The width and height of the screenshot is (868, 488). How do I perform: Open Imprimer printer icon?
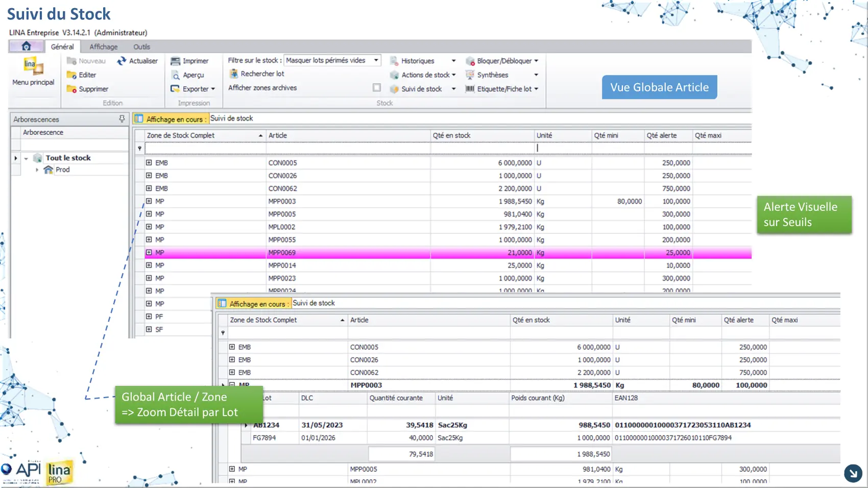[175, 61]
